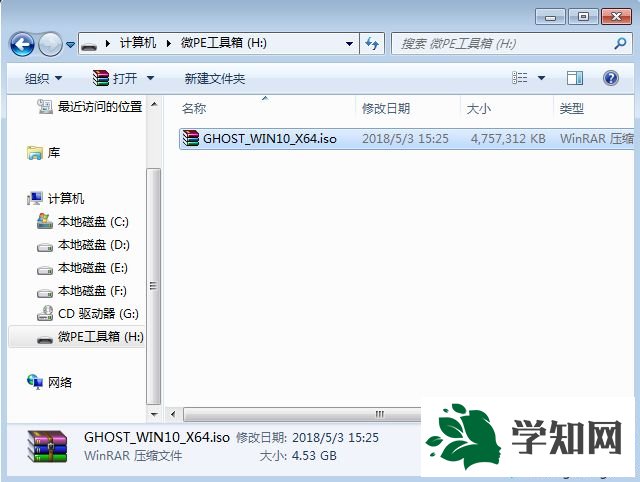
Task: Open the 组织 menu
Action: coord(43,78)
